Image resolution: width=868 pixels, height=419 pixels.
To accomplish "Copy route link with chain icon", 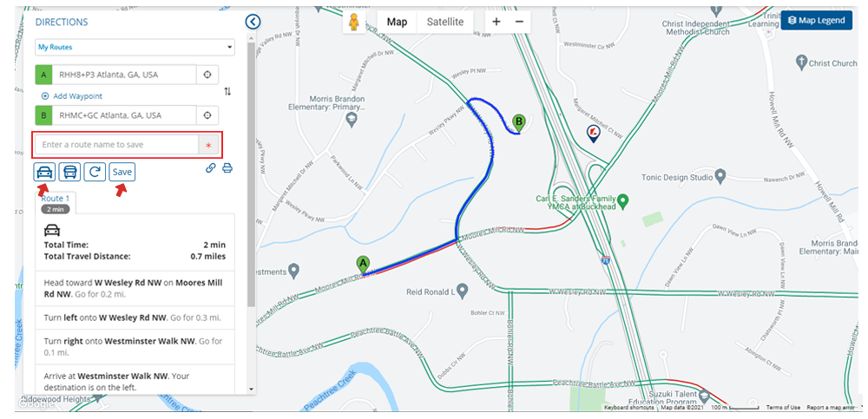I will tap(211, 168).
